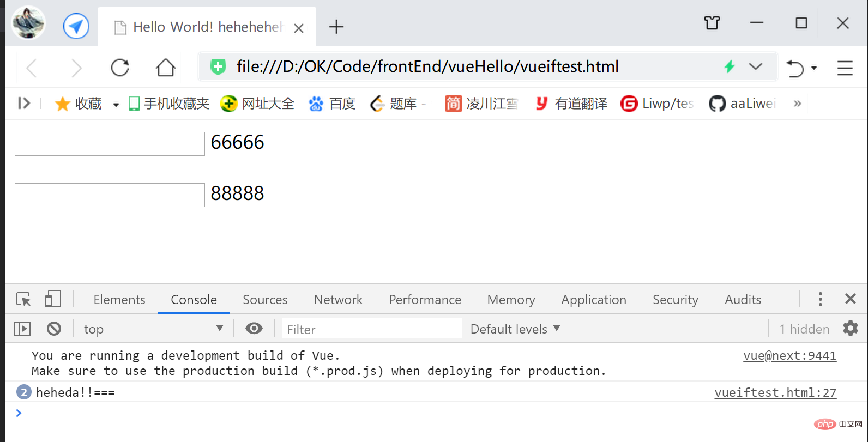Open the skin/theme shirt icon
The height and width of the screenshot is (442, 868).
712,23
